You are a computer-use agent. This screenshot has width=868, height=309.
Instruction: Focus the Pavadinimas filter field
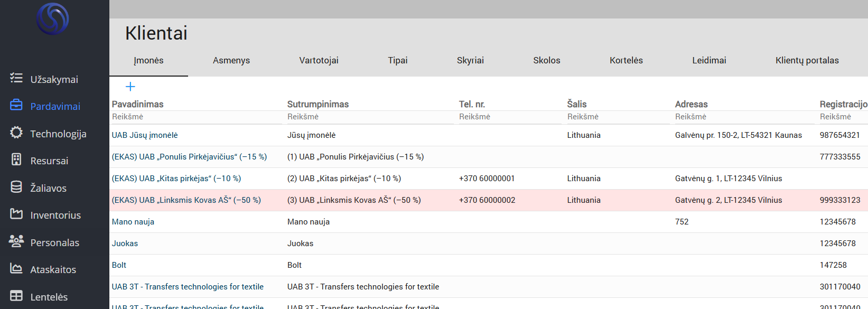[195, 117]
